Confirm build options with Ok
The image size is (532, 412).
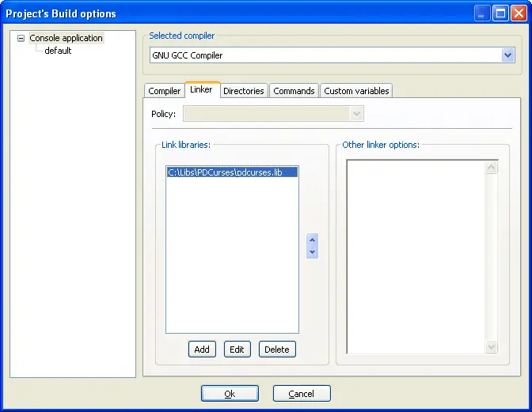(230, 394)
